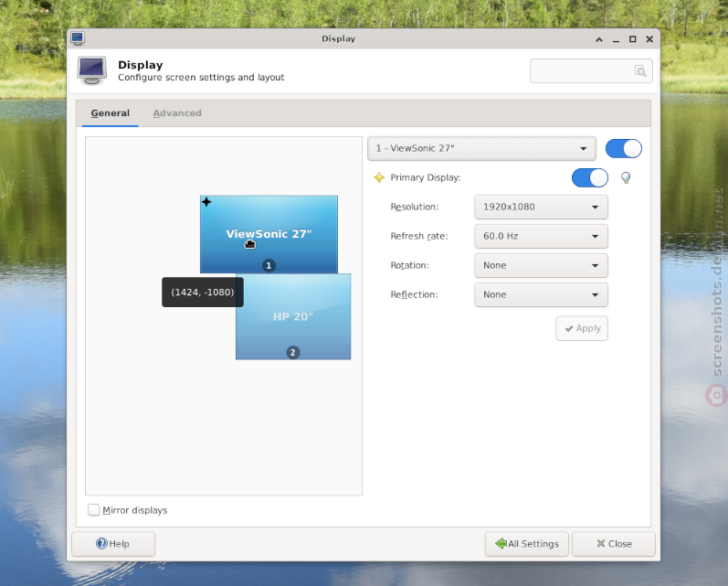728x586 pixels.
Task: Switch to the Advanced tab
Action: click(x=177, y=113)
